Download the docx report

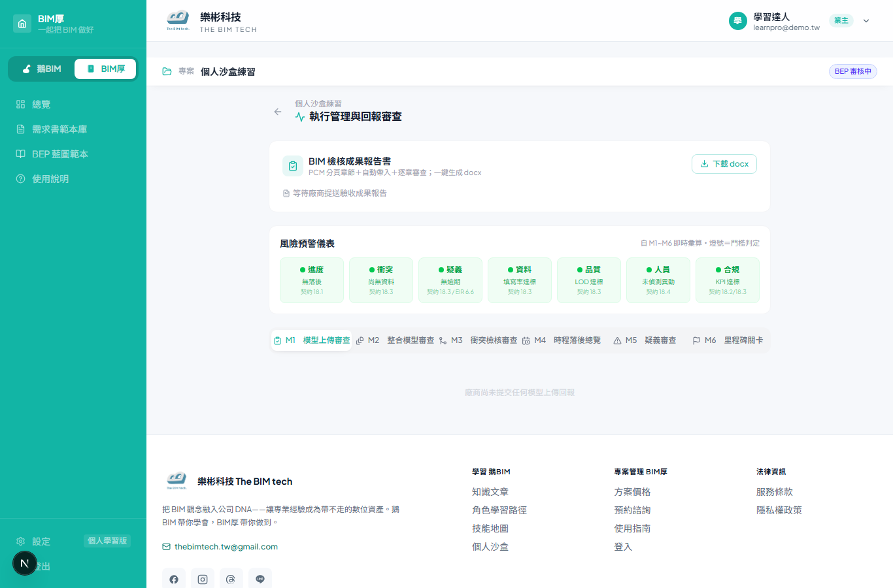coord(724,164)
